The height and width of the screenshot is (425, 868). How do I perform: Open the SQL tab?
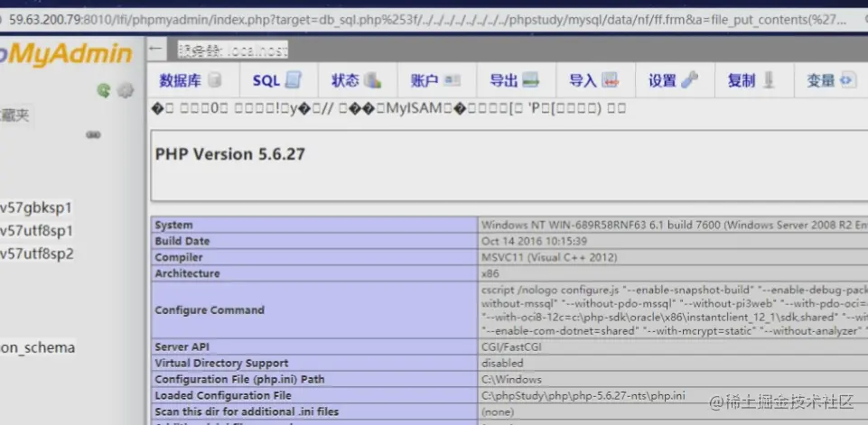click(x=277, y=80)
